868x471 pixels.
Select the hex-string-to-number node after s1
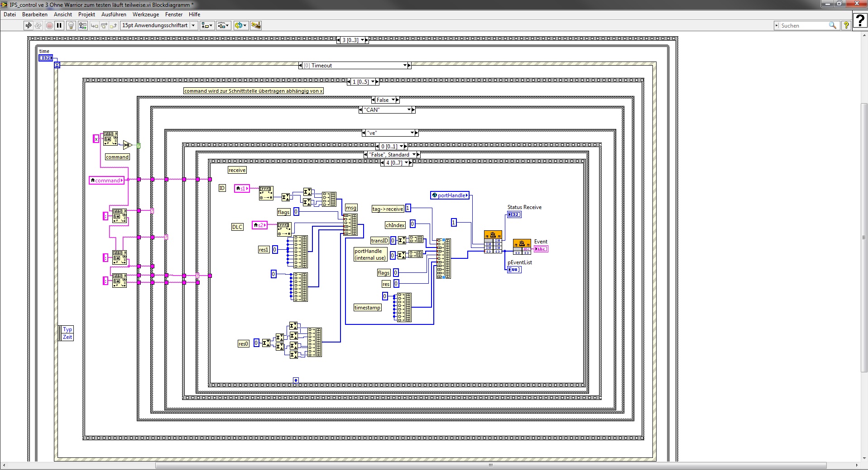point(266,193)
